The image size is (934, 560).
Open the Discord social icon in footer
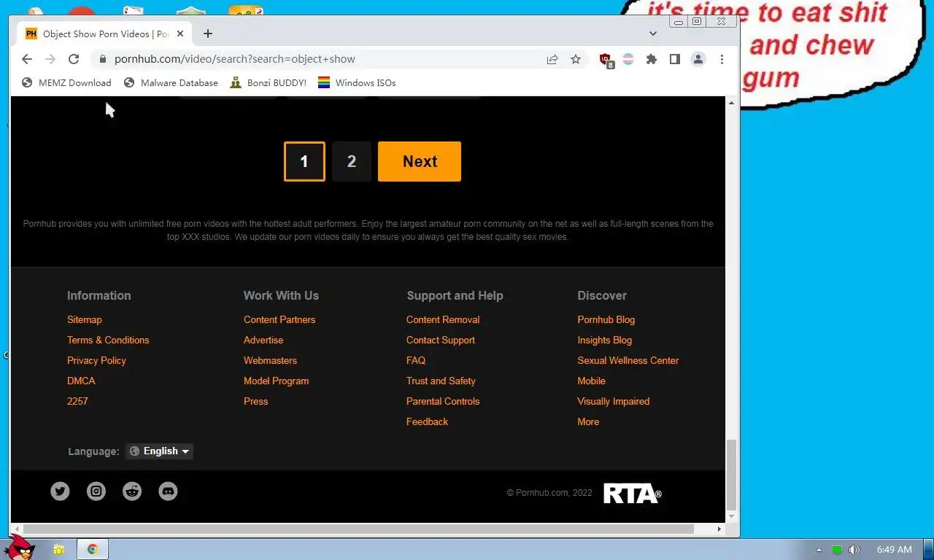tap(168, 491)
